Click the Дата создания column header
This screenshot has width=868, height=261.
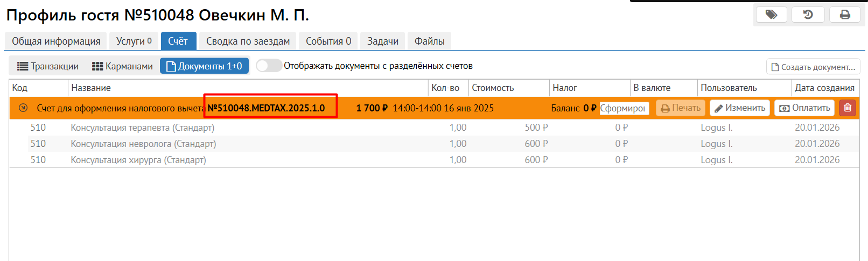tap(825, 88)
